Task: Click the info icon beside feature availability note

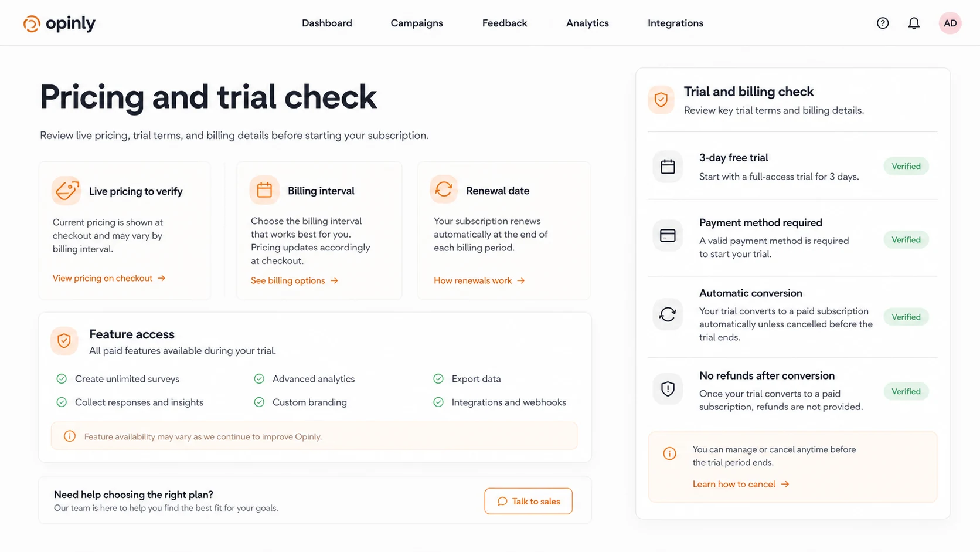Action: point(70,436)
